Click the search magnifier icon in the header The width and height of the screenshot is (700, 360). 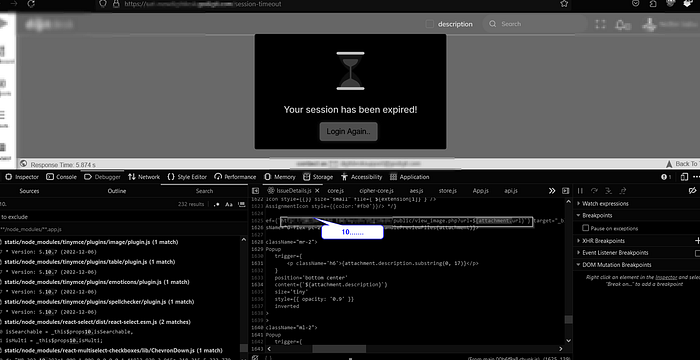point(493,24)
